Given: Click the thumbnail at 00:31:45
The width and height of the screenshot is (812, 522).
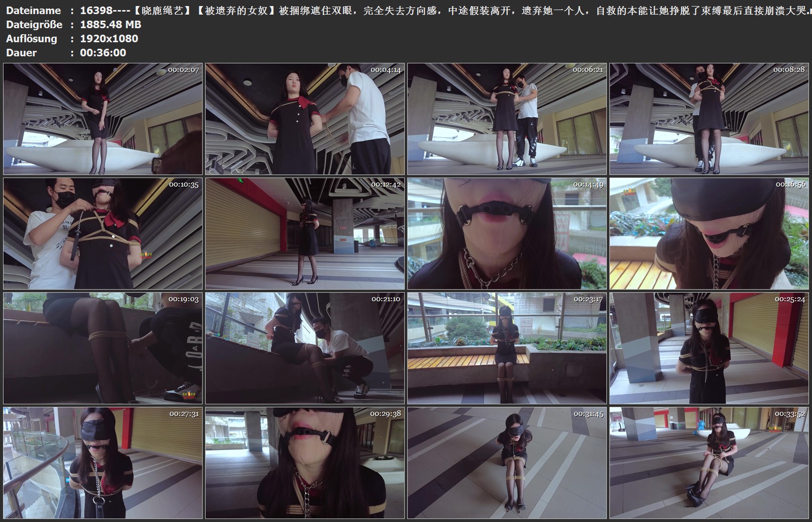Looking at the screenshot, I should [x=507, y=463].
